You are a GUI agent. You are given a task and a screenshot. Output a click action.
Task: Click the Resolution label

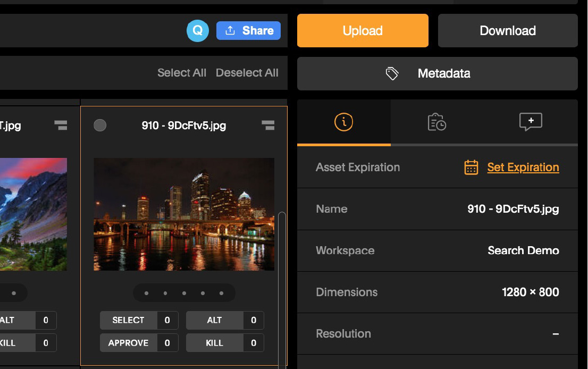tap(343, 334)
